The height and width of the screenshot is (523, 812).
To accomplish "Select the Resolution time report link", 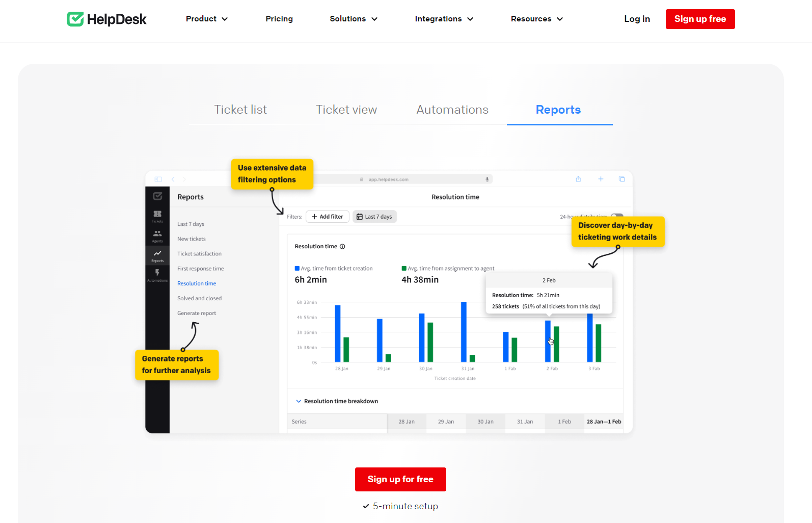I will pos(197,283).
